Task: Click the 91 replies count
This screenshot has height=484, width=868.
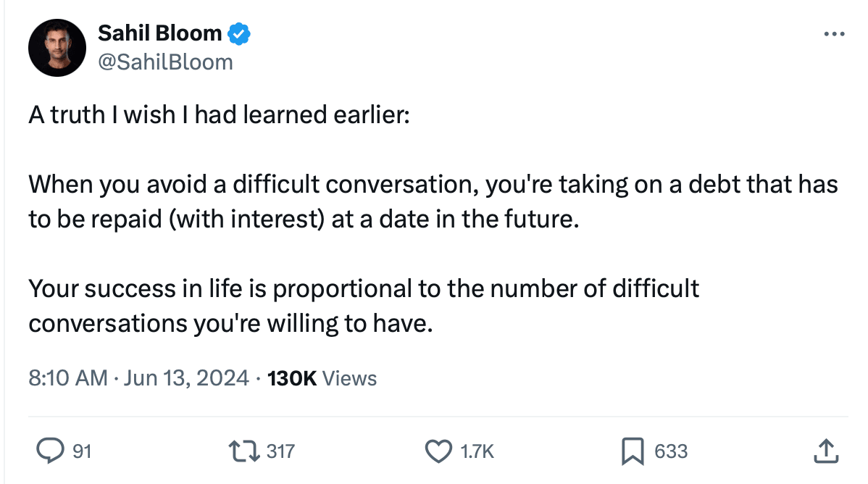Action: pyautogui.click(x=82, y=451)
